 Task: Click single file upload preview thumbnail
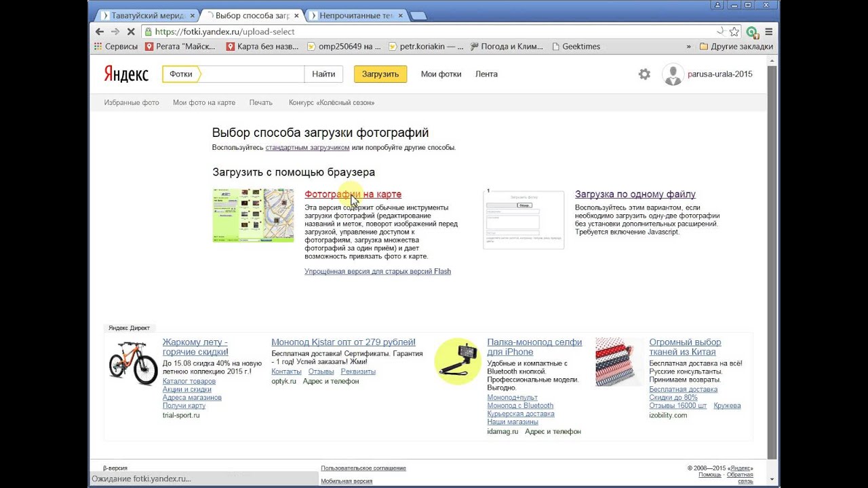(524, 219)
